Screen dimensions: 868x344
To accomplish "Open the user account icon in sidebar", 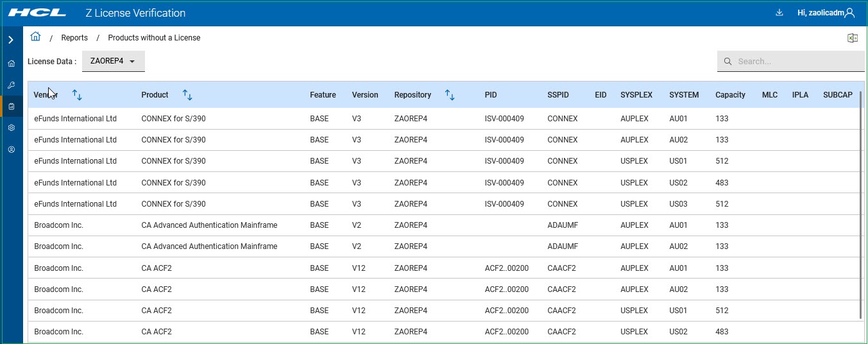I will (x=11, y=150).
